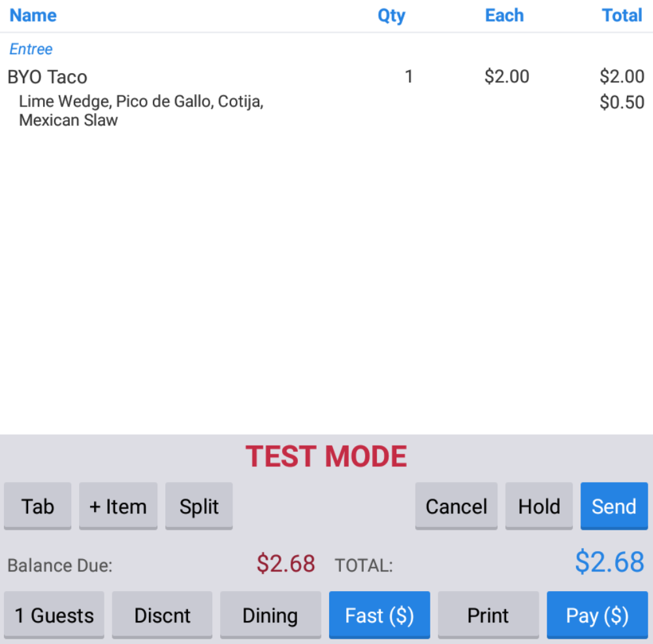The width and height of the screenshot is (653, 644).
Task: Open the Dining options
Action: 270,615
